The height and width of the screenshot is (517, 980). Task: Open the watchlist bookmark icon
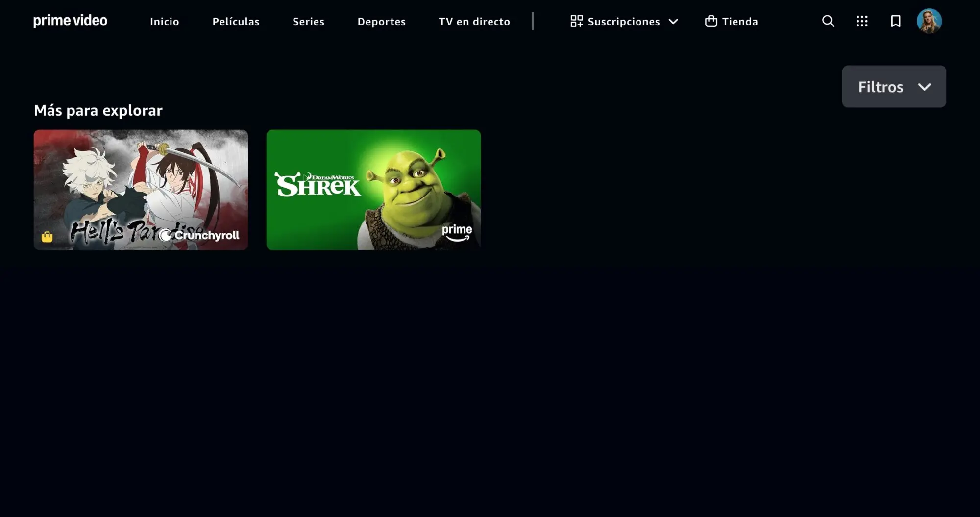pyautogui.click(x=895, y=21)
